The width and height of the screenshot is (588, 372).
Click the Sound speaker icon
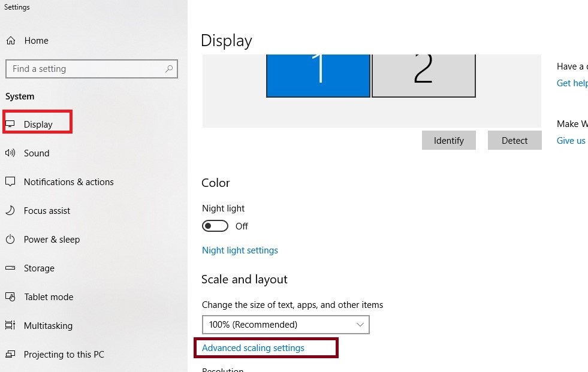(x=10, y=153)
